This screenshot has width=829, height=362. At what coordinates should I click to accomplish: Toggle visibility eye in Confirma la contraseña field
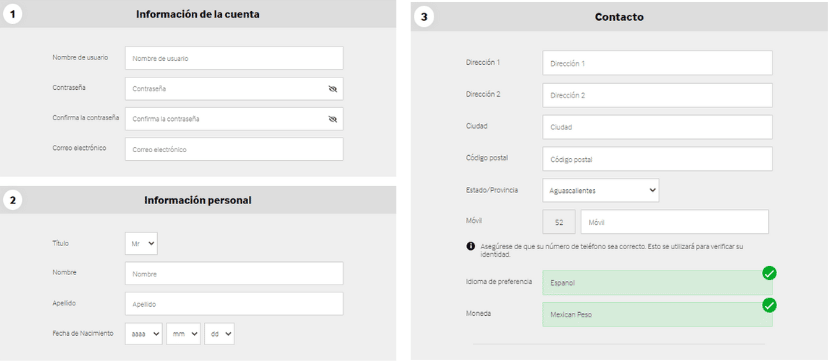pos(333,119)
